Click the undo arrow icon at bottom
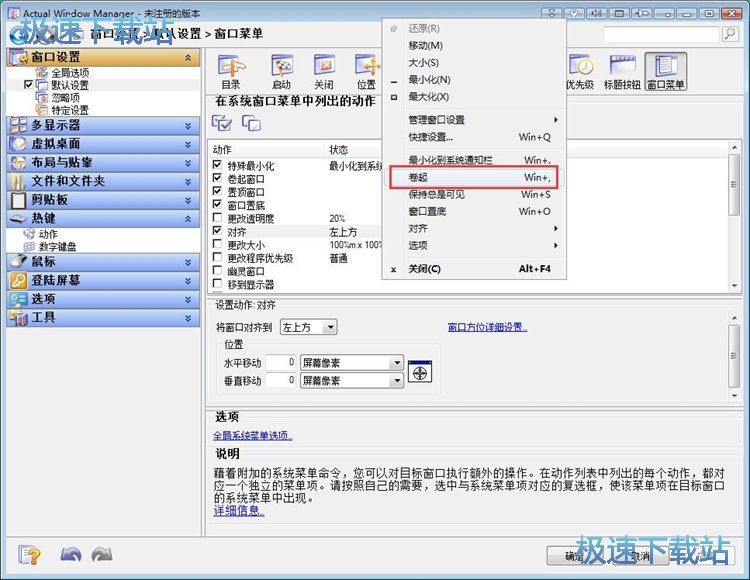Image resolution: width=750 pixels, height=580 pixels. click(70, 554)
